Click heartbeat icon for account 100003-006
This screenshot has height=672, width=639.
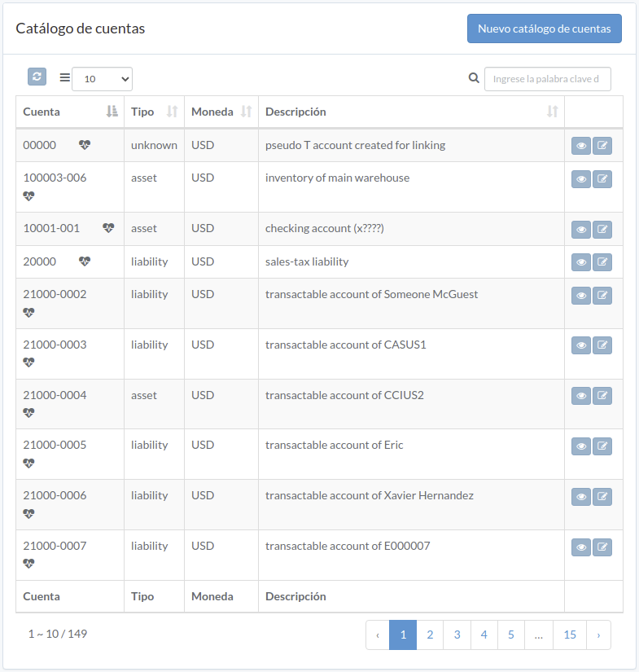pyautogui.click(x=28, y=196)
